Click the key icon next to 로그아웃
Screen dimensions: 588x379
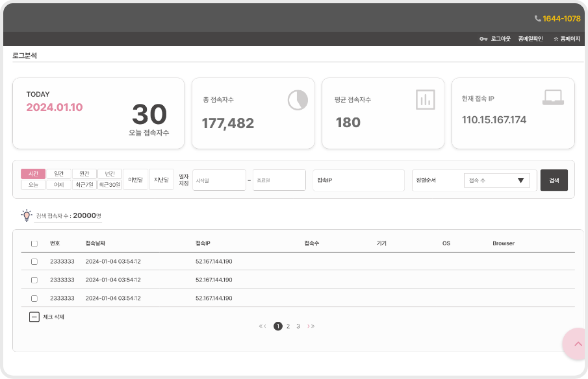point(483,39)
